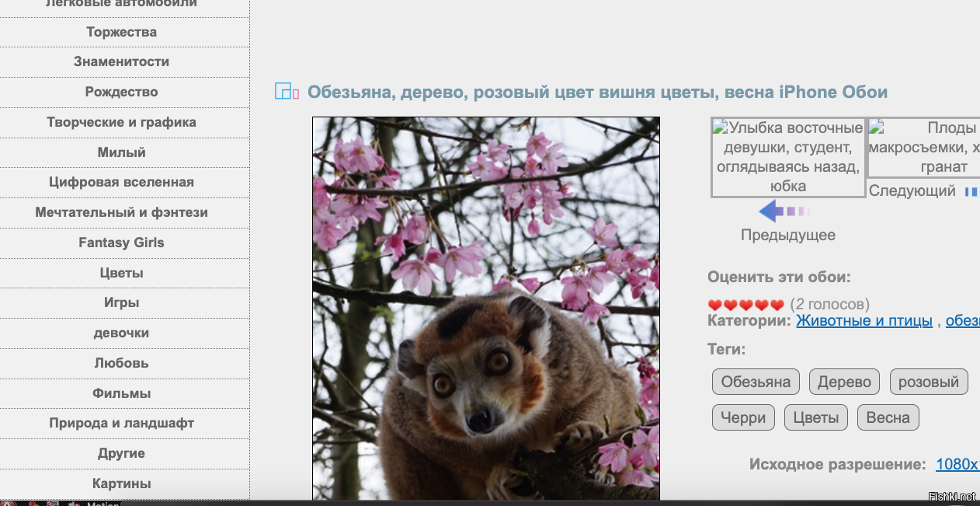Image resolution: width=980 pixels, height=506 pixels.
Task: Click the Исходное разрешение label
Action: click(x=837, y=464)
